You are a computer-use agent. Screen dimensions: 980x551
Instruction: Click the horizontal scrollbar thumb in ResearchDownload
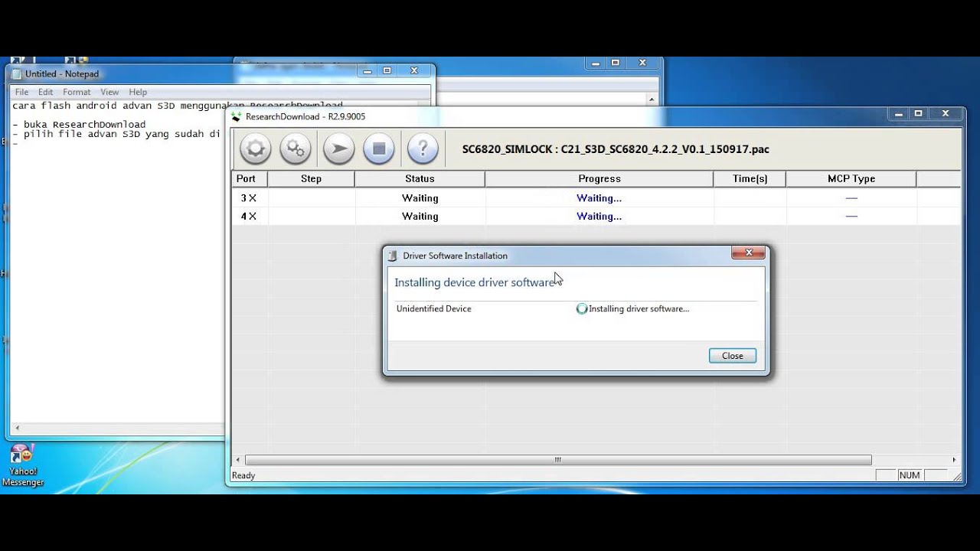[558, 460]
